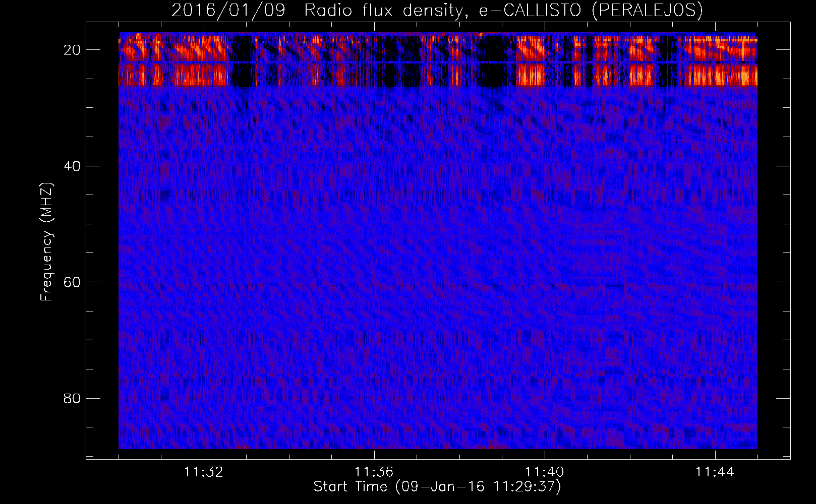Click the 20 frequency tick label
This screenshot has width=816, height=504.
click(x=73, y=50)
